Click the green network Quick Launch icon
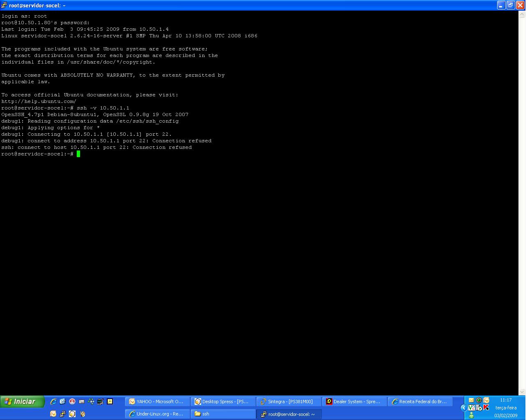Image resolution: width=532 pixels, height=420 pixels. coord(91,402)
